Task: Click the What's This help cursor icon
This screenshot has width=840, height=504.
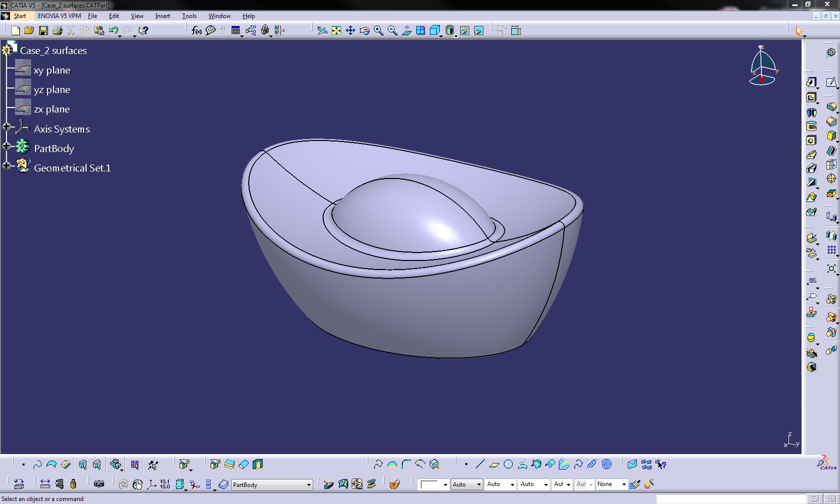Action: (x=143, y=31)
